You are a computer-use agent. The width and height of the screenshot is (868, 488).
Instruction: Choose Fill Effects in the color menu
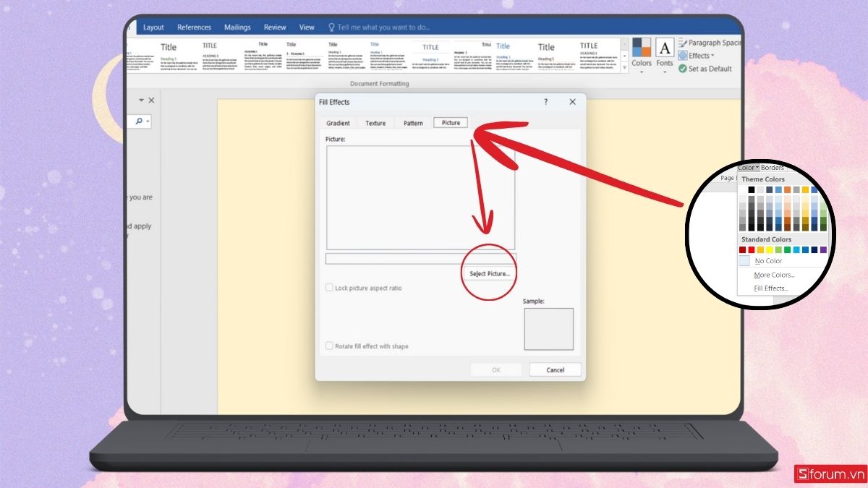[771, 288]
